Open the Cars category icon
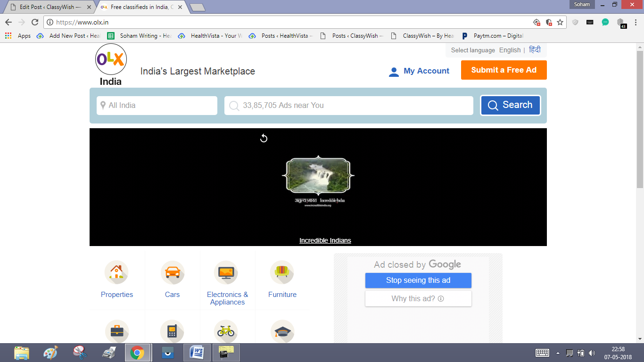The height and width of the screenshot is (362, 644). point(172,272)
